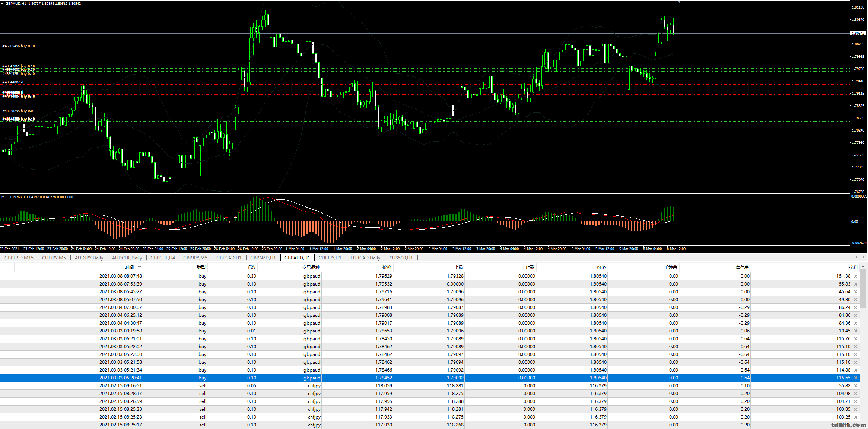
Task: Select chfjpy row dated 2021.02.15 09:16:51
Action: pyautogui.click(x=429, y=386)
